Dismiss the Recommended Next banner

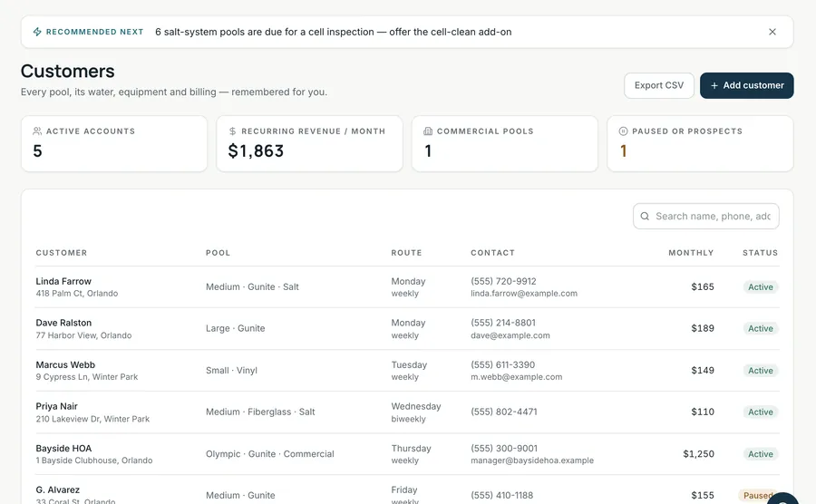[x=772, y=32]
